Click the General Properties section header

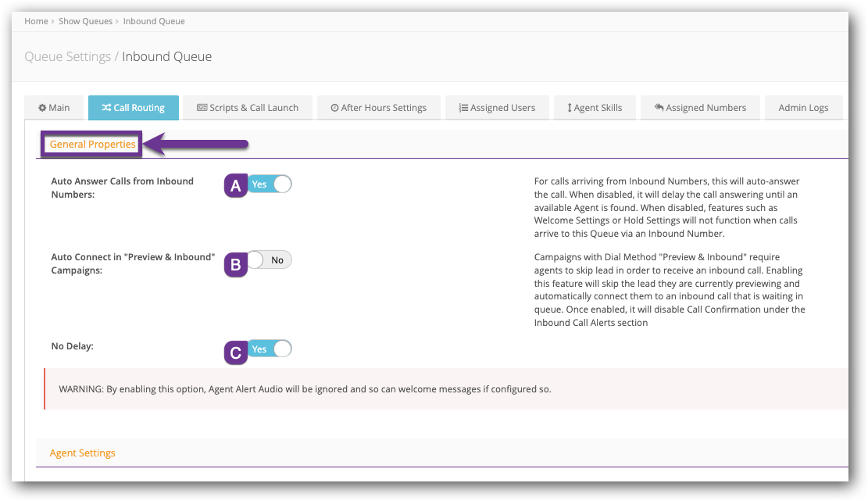click(x=92, y=145)
